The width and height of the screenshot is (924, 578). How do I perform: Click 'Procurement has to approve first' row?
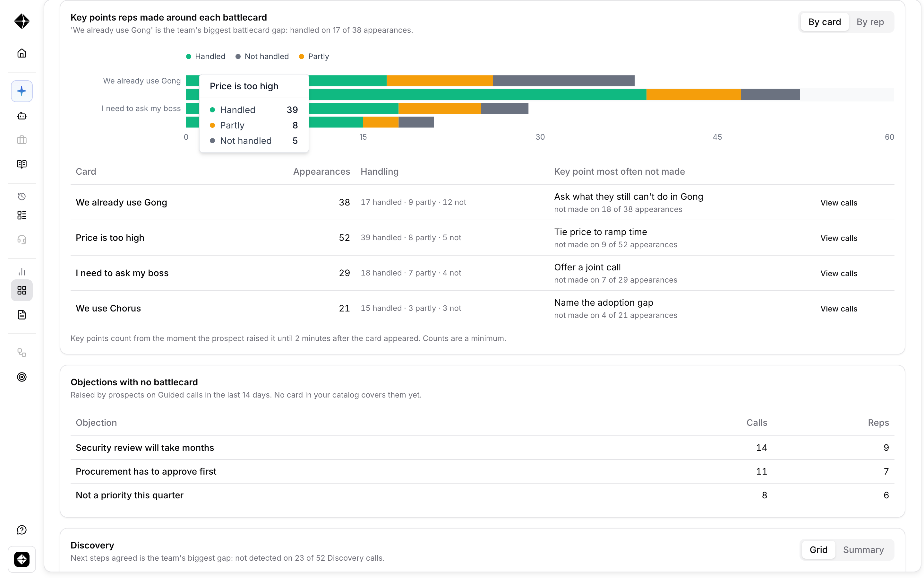[x=482, y=471]
